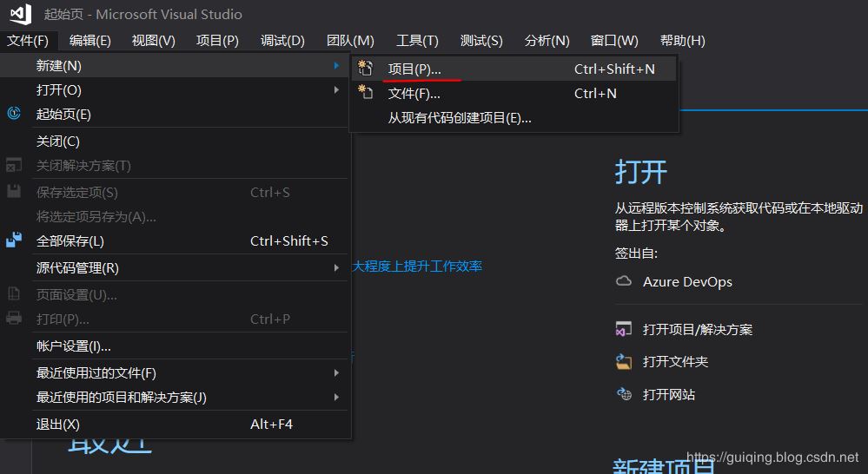
Task: Expand 最近使用过的文件(F) submenu arrow
Action: click(x=336, y=372)
